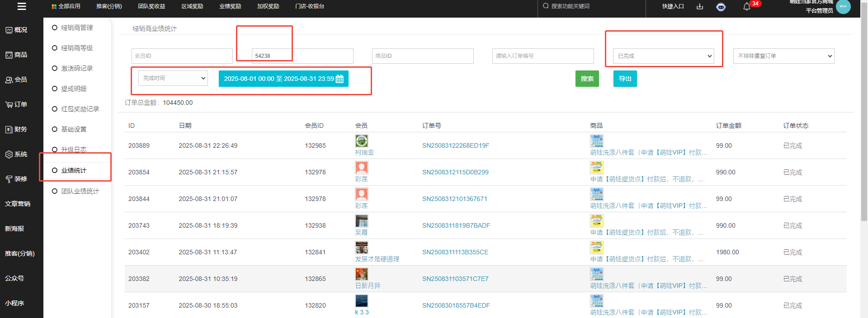
Task: Expand the 不排除重复订单 dropdown
Action: pos(783,56)
